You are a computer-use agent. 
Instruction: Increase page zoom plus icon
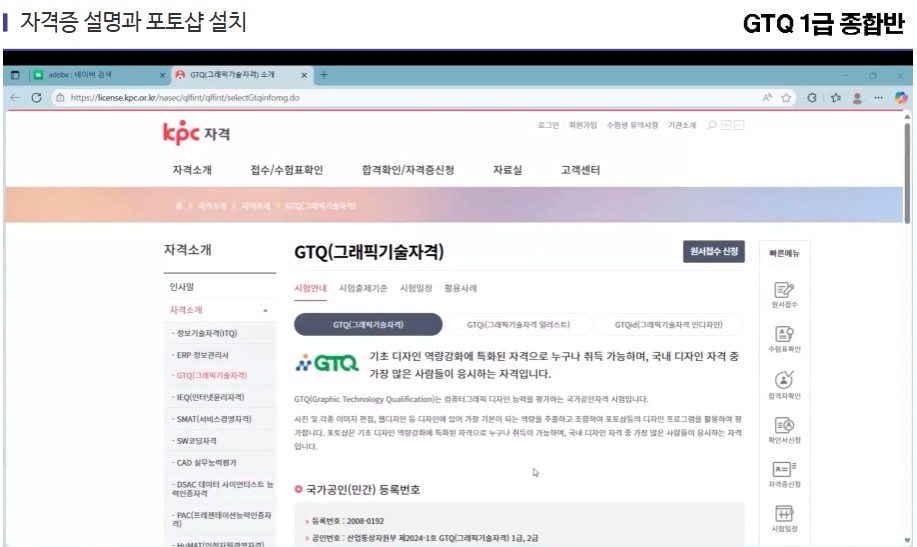[x=726, y=125]
